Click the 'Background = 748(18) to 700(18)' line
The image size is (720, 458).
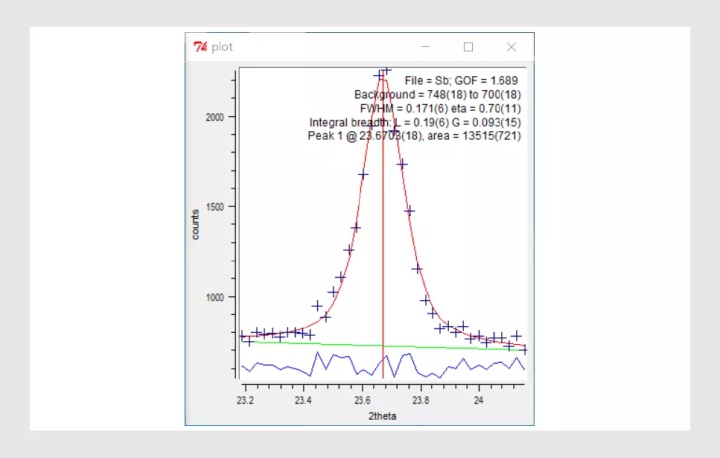click(x=438, y=95)
